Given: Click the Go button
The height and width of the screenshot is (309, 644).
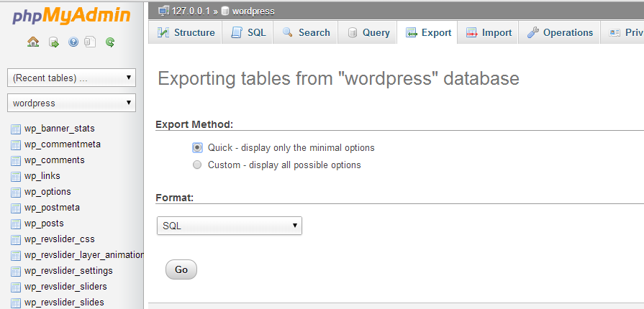Looking at the screenshot, I should pos(181,269).
